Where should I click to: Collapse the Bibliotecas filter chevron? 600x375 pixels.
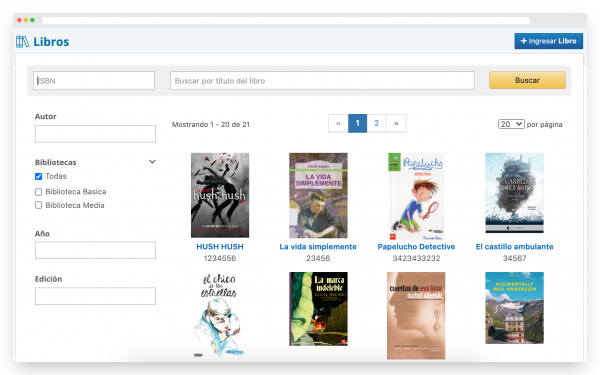coord(152,162)
